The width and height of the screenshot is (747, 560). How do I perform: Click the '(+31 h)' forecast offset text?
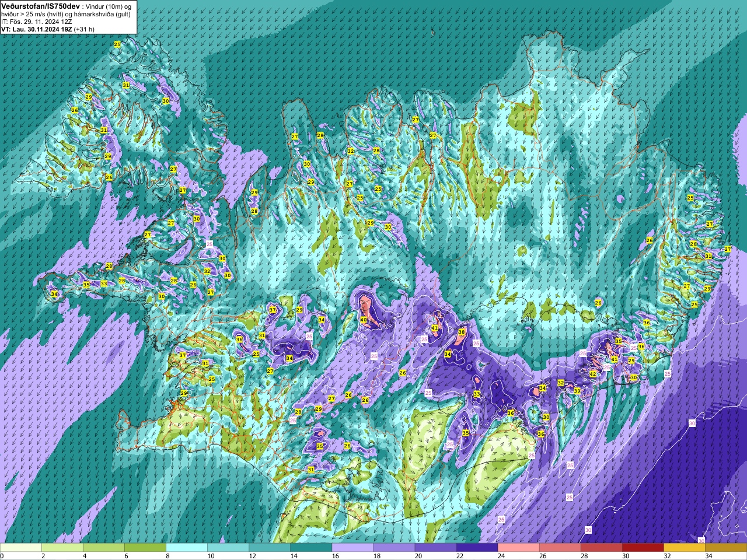click(x=84, y=29)
